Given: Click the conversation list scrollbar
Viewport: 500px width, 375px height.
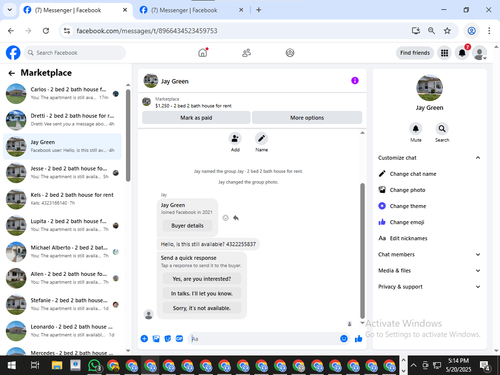Looking at the screenshot, I should 128,135.
